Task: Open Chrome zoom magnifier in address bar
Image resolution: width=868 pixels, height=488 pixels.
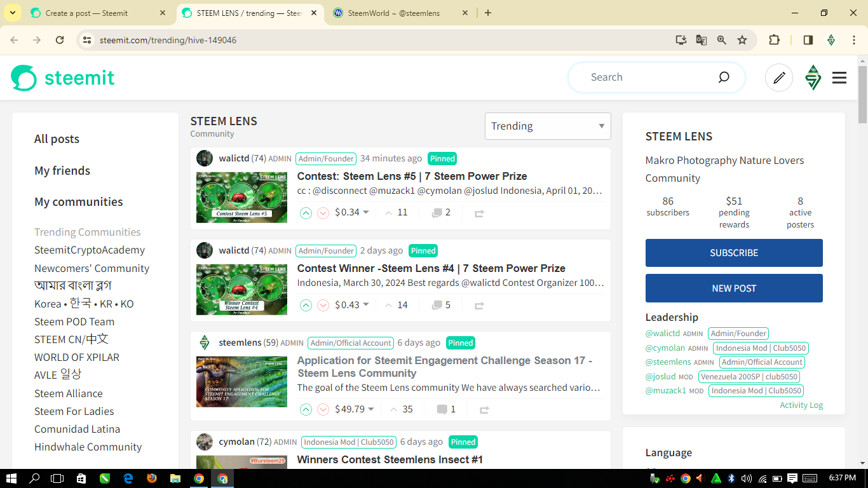Action: (x=722, y=40)
